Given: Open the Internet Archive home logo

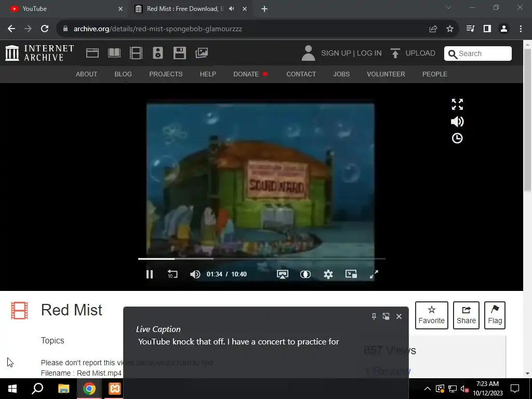Looking at the screenshot, I should point(39,54).
